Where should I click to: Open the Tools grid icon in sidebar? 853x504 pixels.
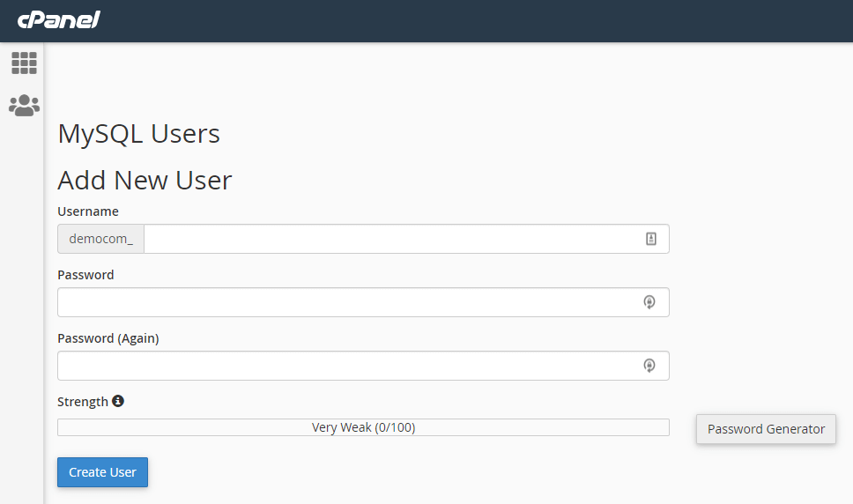pos(24,63)
